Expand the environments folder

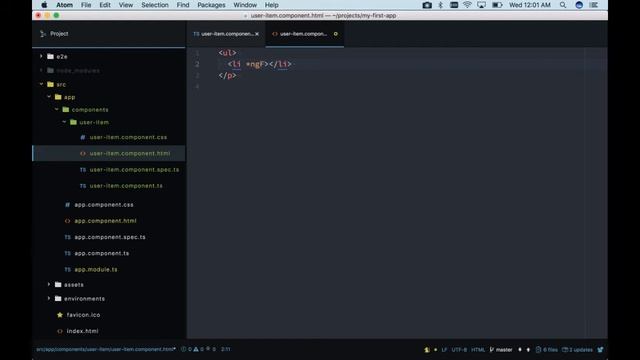(49, 298)
